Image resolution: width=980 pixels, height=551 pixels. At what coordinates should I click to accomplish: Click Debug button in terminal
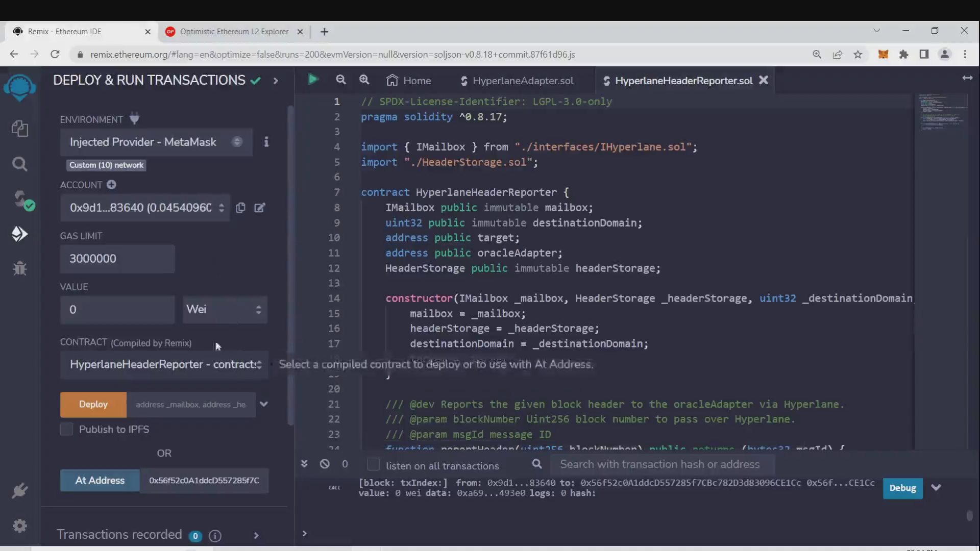click(902, 488)
